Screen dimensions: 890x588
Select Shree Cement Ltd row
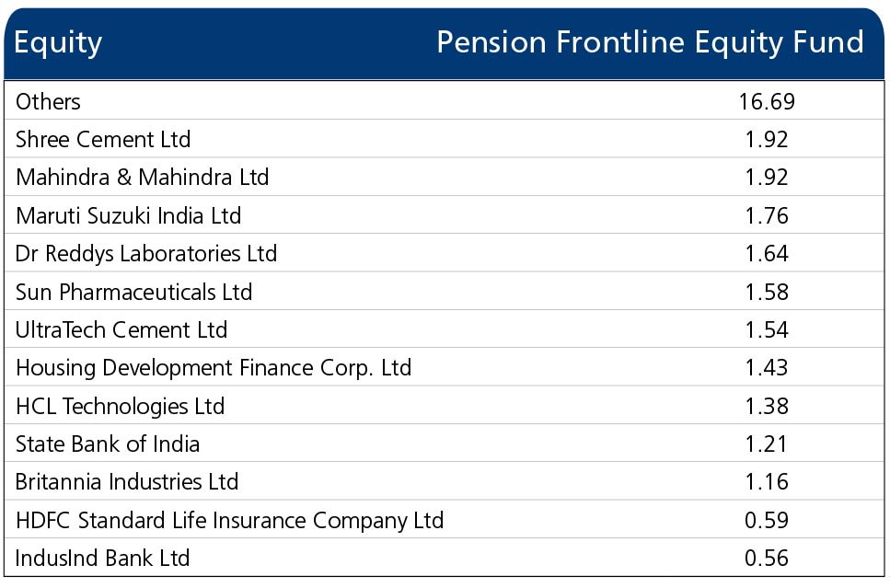click(x=444, y=139)
